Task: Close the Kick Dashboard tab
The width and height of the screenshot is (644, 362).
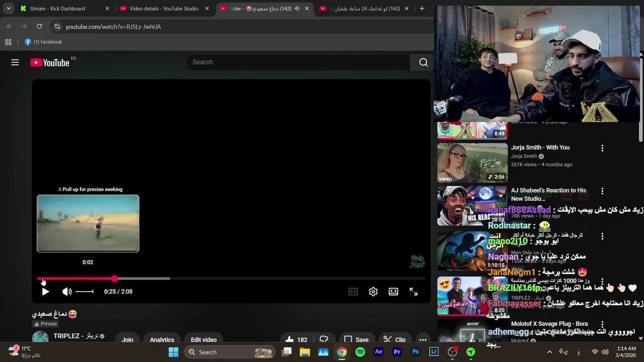Action: [x=107, y=9]
